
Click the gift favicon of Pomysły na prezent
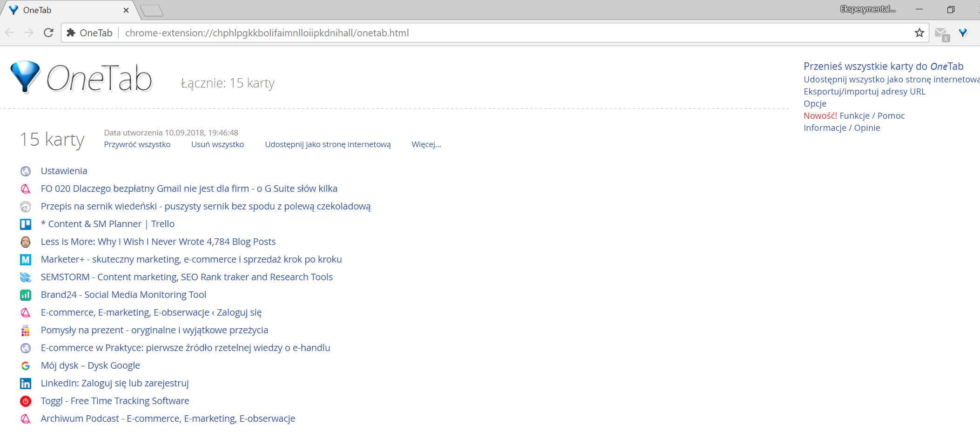click(x=26, y=331)
